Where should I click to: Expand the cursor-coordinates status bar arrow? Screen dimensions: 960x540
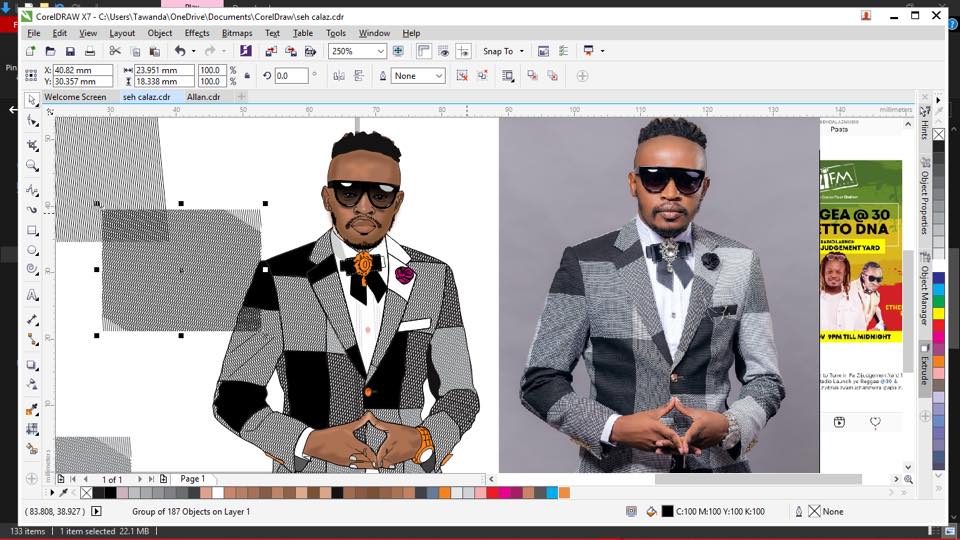coord(96,511)
